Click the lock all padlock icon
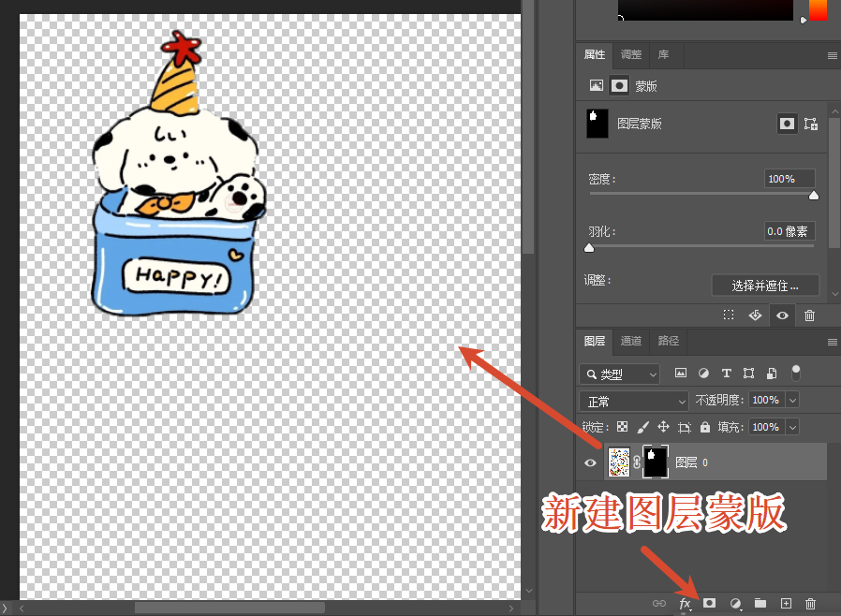841x616 pixels. pos(703,427)
